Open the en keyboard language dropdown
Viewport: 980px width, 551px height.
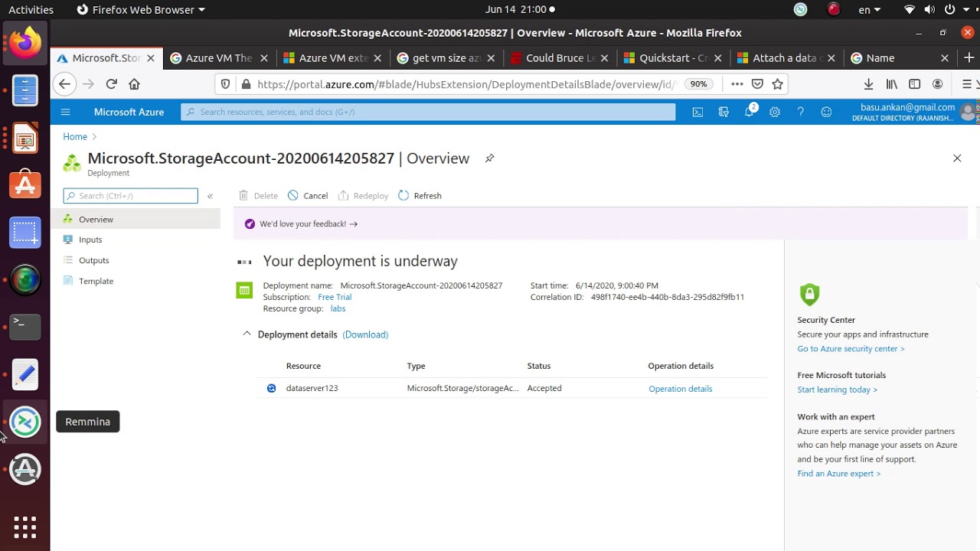pos(869,10)
